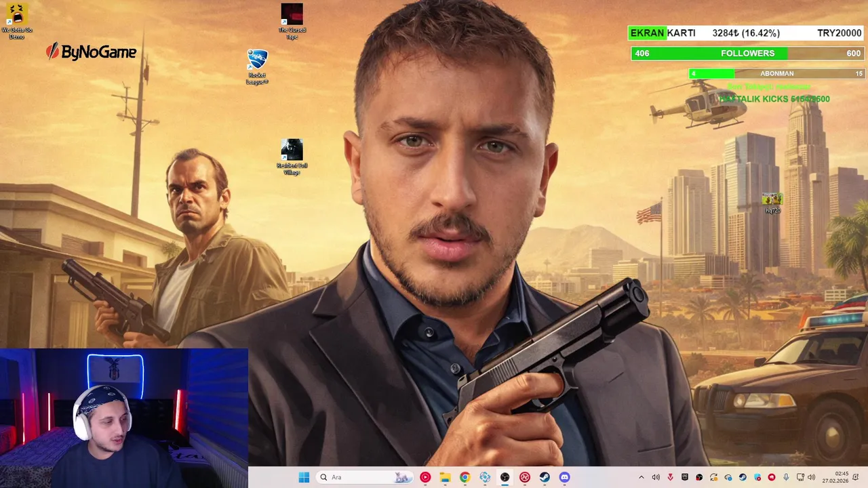
Task: Open Steam from the taskbar
Action: (x=545, y=477)
